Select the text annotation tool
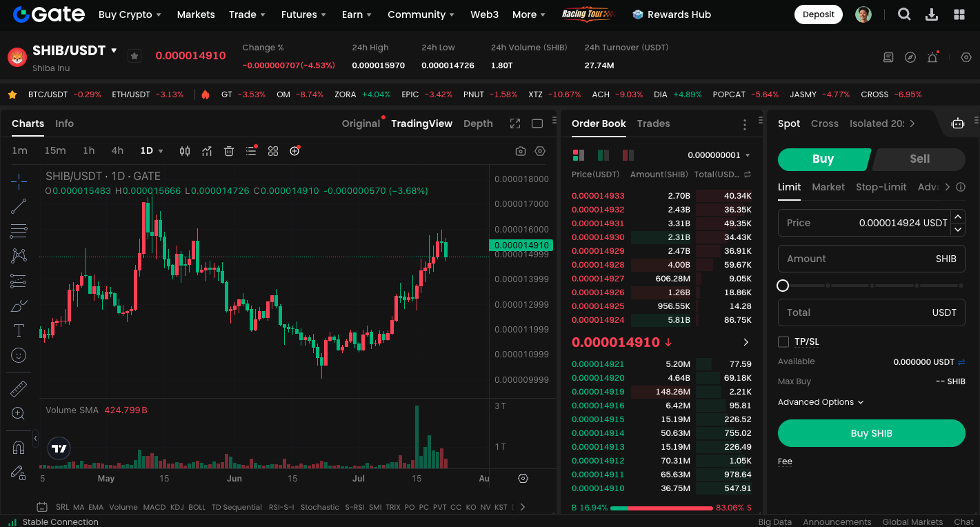The width and height of the screenshot is (980, 527). [x=19, y=330]
